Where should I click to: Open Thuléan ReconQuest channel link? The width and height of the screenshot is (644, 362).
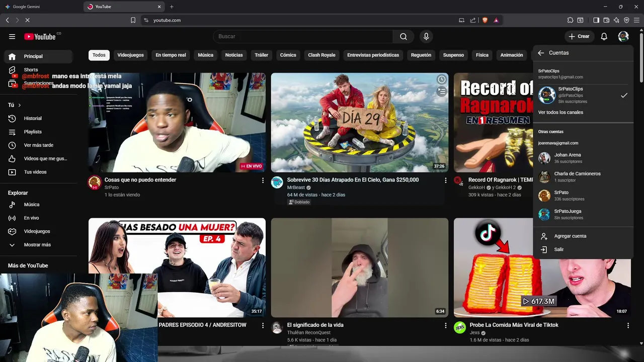tap(308, 332)
